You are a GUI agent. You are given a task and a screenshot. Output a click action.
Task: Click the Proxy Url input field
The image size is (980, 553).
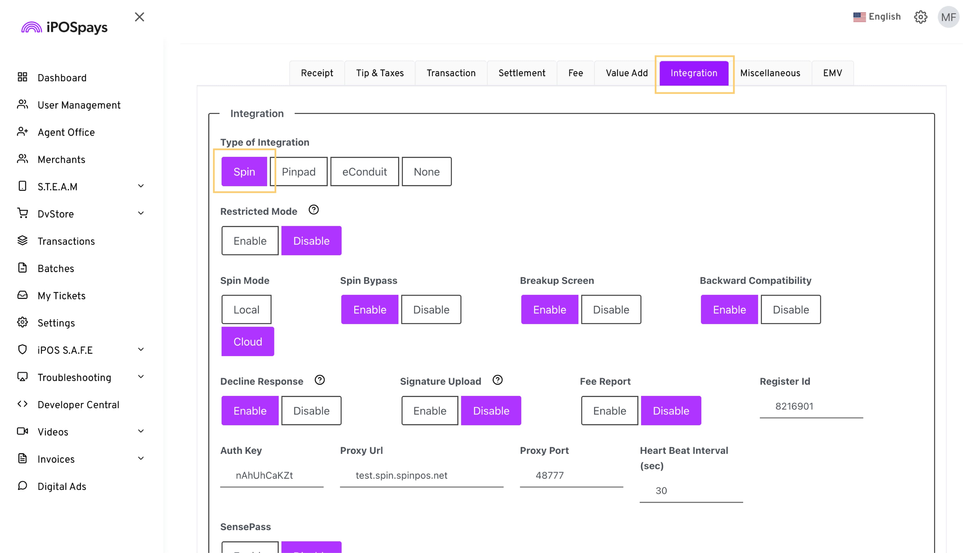[x=422, y=475]
